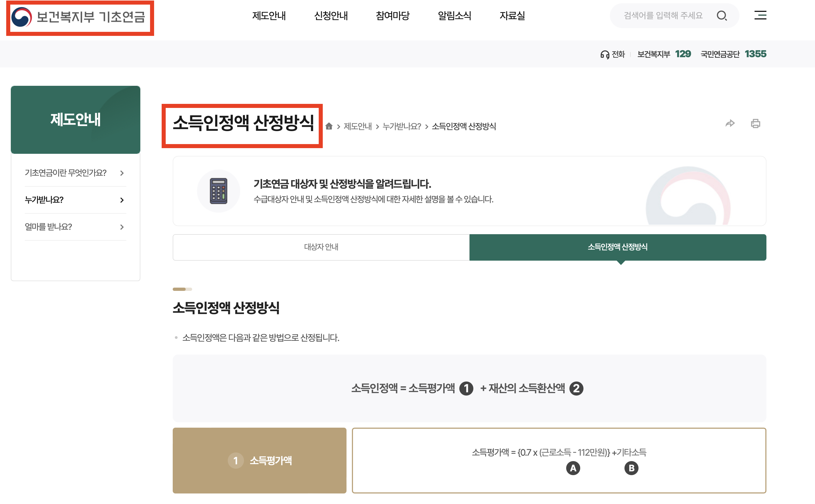Expand the 얼마를 받나요? sidebar chevron
Image resolution: width=815 pixels, height=504 pixels.
click(x=122, y=227)
